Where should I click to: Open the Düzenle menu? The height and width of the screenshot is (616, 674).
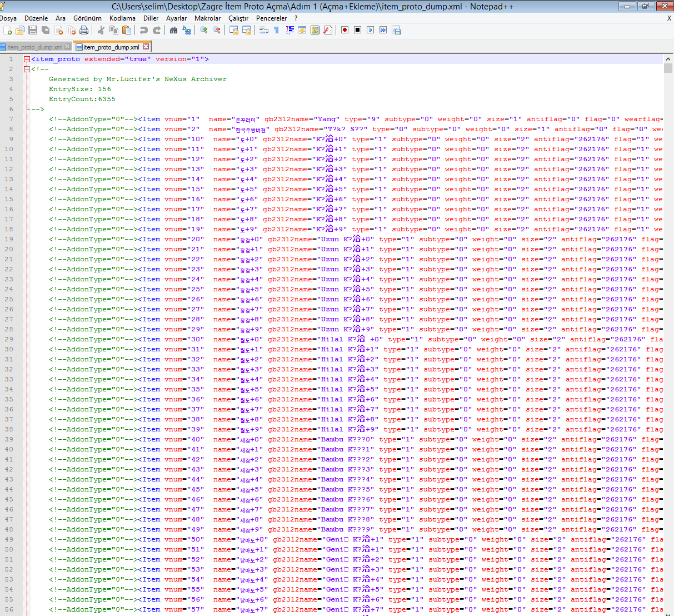tap(36, 18)
